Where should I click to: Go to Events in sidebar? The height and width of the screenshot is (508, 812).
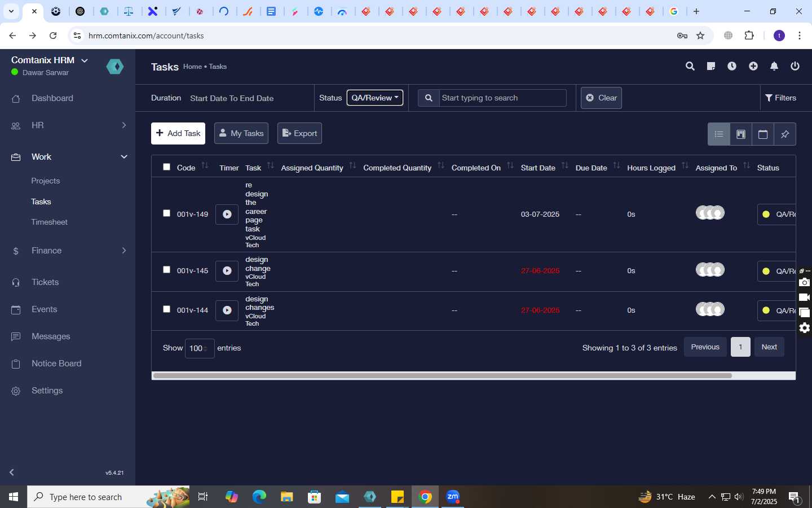(45, 309)
